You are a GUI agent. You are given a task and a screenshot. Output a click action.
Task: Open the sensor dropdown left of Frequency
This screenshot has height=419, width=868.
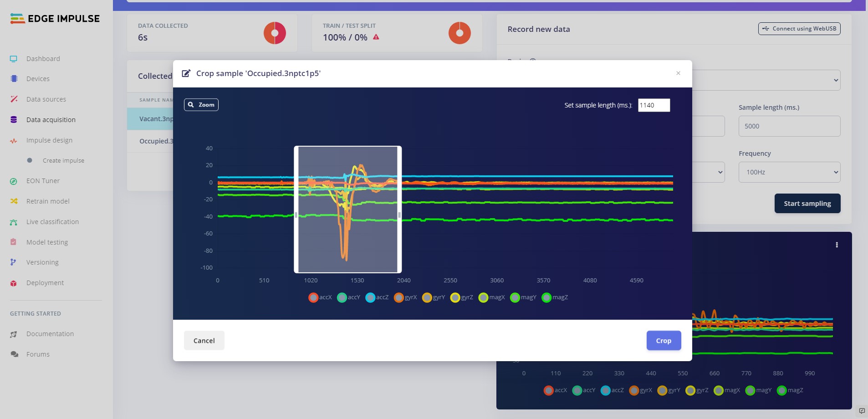tap(709, 172)
